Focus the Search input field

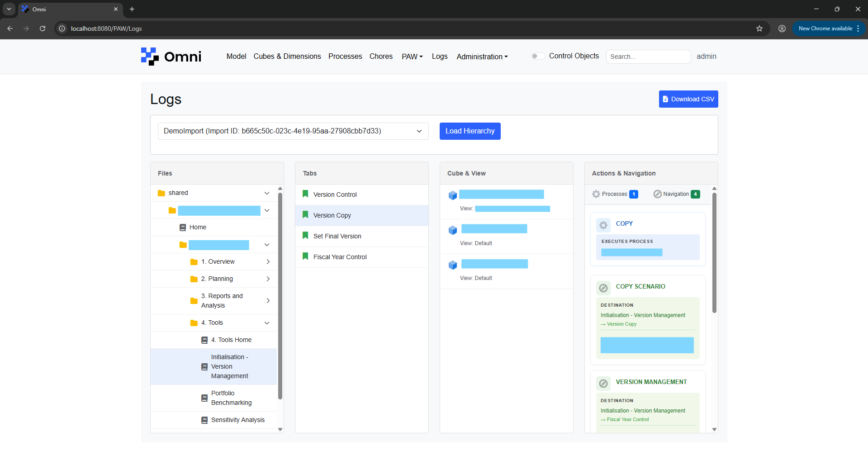[648, 57]
